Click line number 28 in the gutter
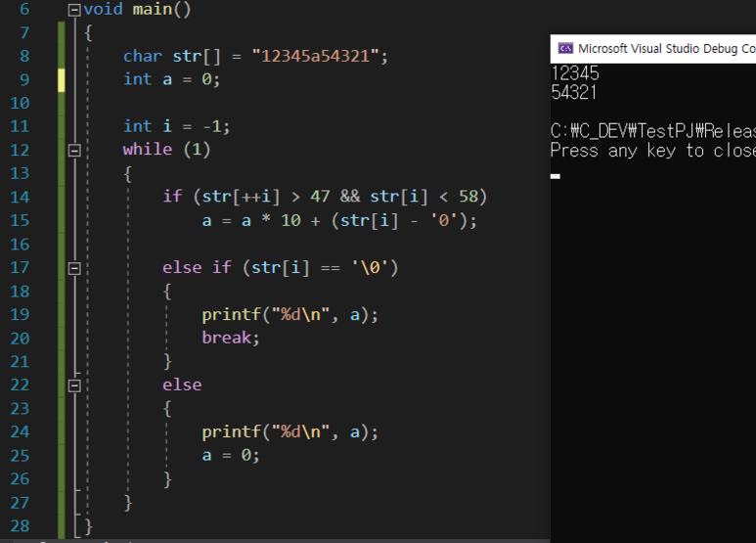 (20, 526)
